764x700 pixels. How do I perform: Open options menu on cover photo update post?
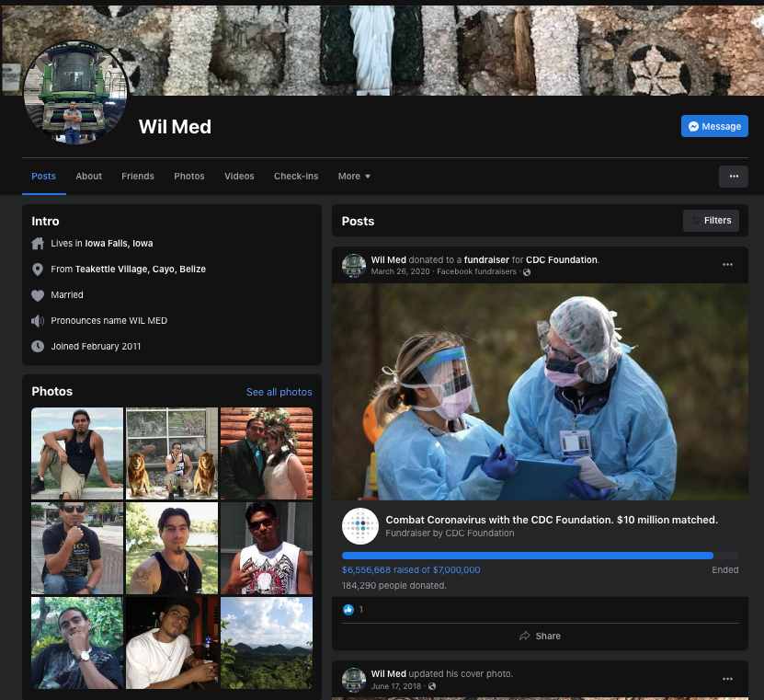727,679
